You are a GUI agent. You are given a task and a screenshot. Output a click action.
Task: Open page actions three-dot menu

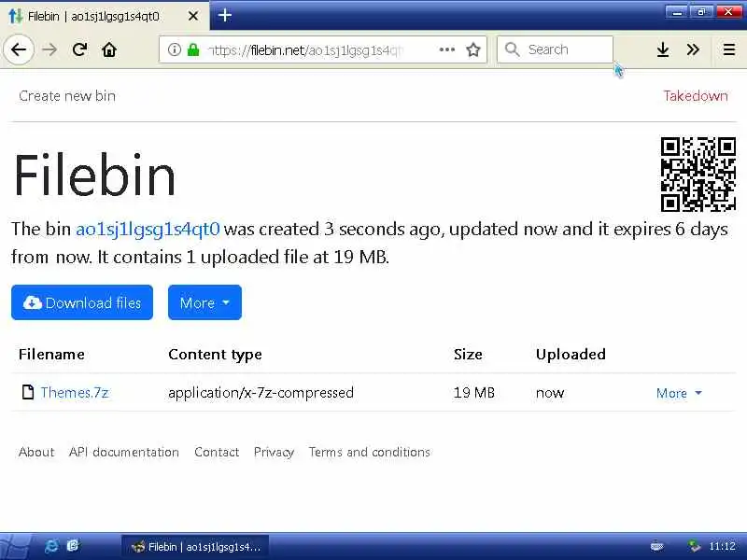447,49
